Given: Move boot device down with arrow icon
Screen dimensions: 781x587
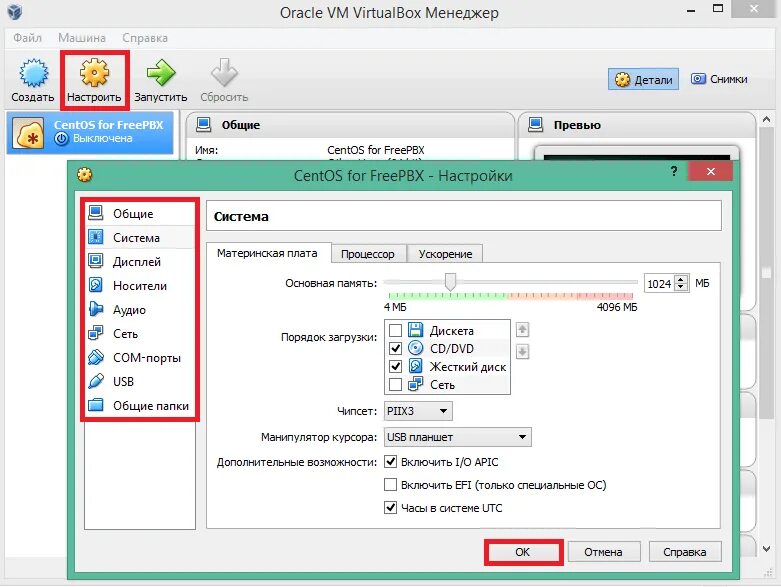Looking at the screenshot, I should pos(522,352).
